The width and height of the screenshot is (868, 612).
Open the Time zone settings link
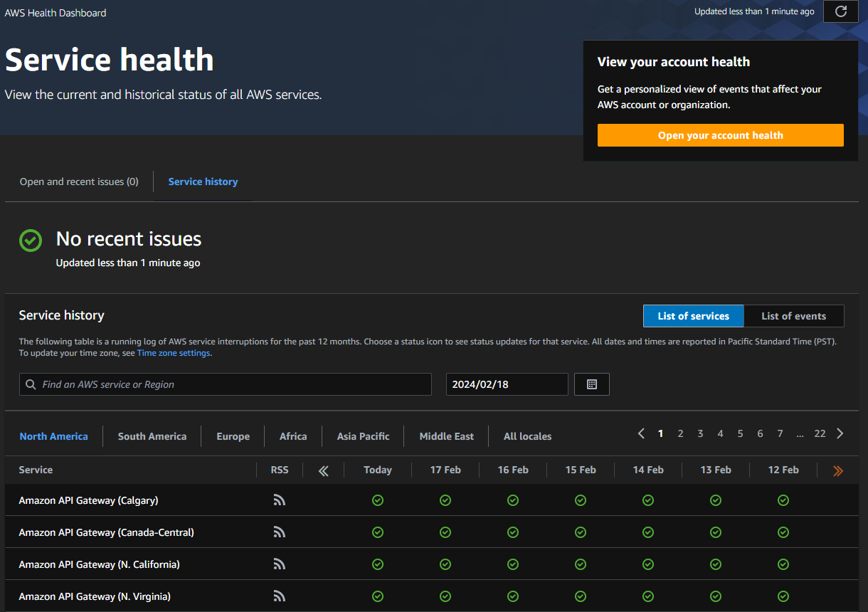click(x=174, y=353)
